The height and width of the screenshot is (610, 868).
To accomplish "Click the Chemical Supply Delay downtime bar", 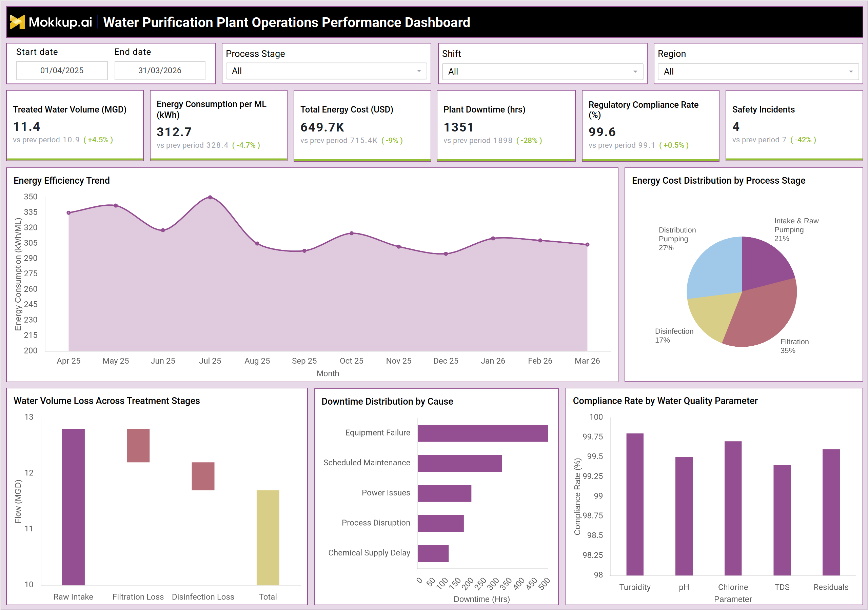I will pyautogui.click(x=433, y=553).
